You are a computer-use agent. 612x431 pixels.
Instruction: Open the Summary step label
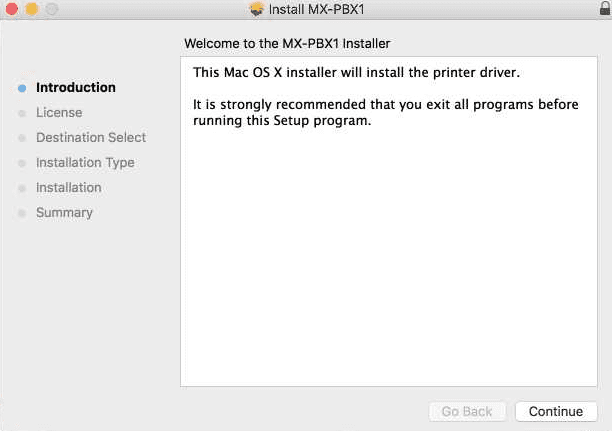(64, 213)
